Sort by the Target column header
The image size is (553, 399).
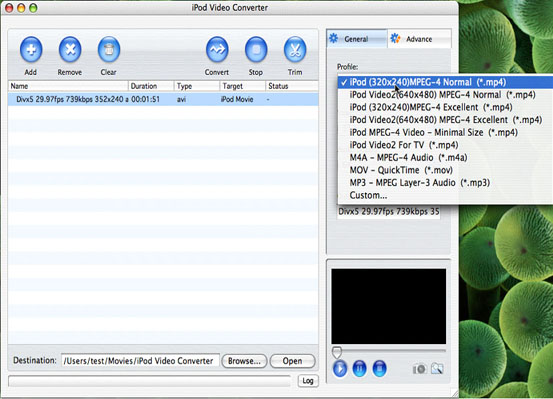tap(243, 86)
